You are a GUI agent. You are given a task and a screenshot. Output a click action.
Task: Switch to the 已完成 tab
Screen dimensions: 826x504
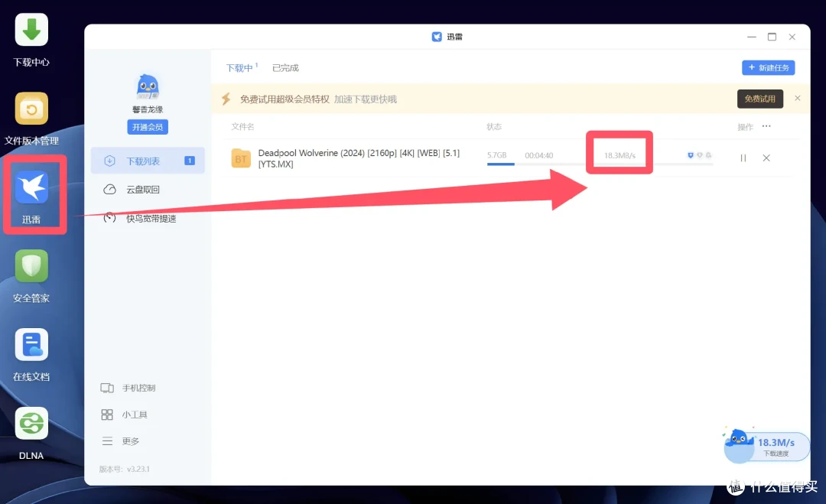click(x=285, y=68)
